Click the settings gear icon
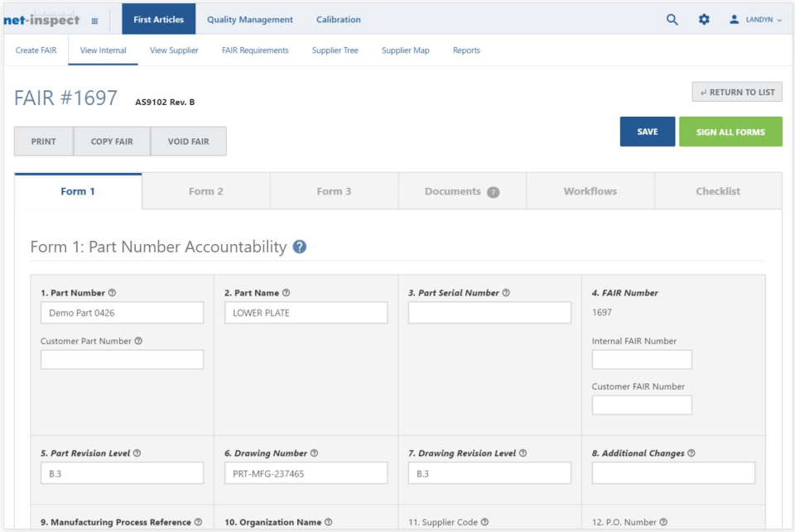 (x=705, y=19)
